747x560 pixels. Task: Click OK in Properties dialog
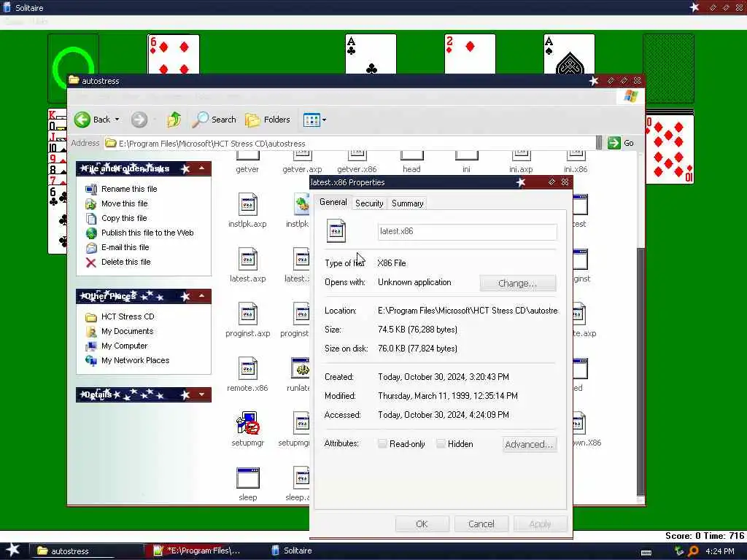pos(422,524)
